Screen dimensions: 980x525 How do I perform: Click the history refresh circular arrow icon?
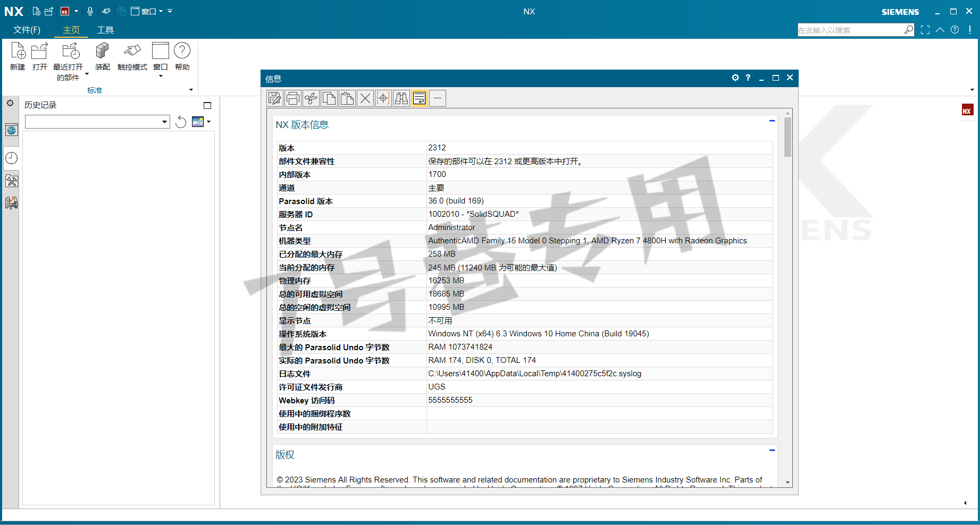click(x=181, y=122)
